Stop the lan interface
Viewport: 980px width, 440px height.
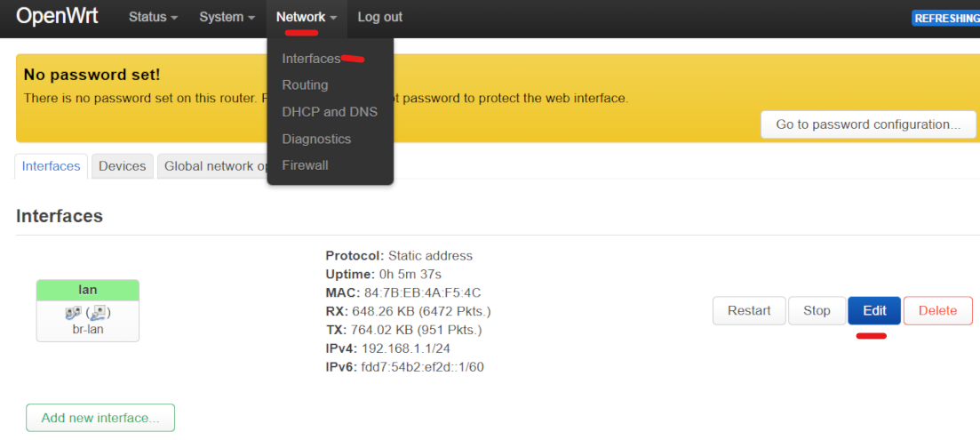pyautogui.click(x=817, y=310)
